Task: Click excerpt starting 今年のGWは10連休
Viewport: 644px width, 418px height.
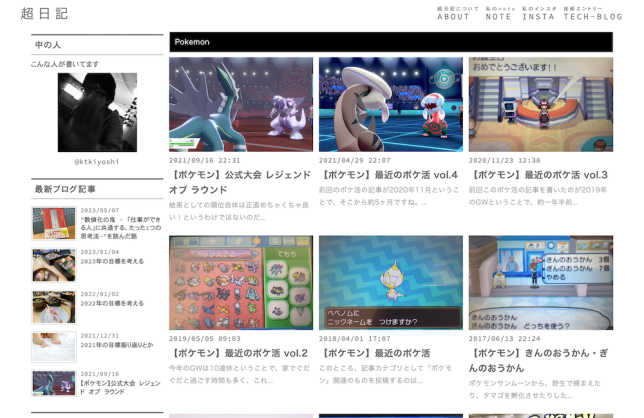Action: point(239,374)
